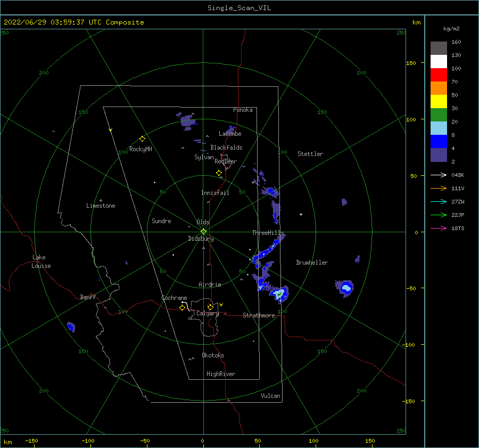
Task: Click the yellow diamond marker near RockyMH
Action: [x=142, y=139]
